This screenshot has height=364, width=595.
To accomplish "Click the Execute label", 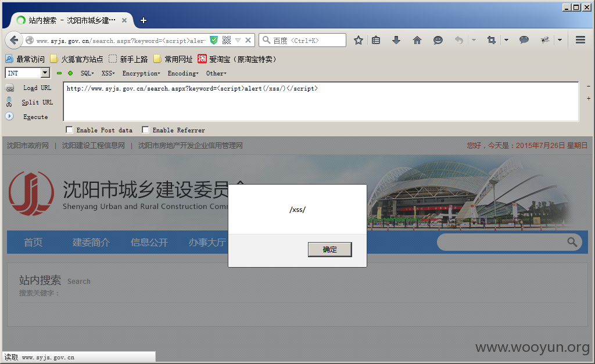I will point(35,117).
